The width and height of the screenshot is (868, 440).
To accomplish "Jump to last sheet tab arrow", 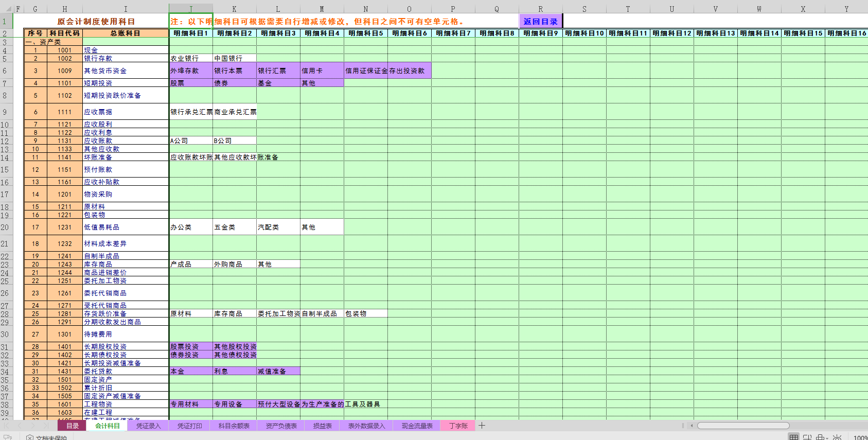I will click(x=46, y=426).
